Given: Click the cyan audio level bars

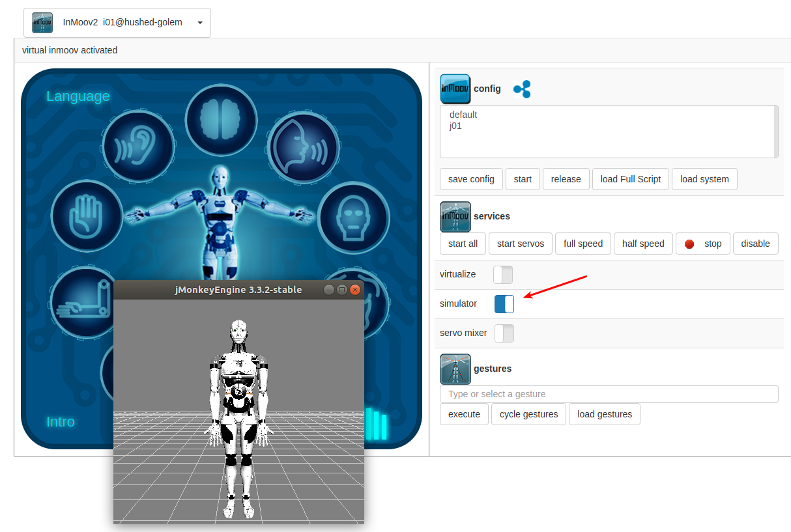Looking at the screenshot, I should click(376, 424).
